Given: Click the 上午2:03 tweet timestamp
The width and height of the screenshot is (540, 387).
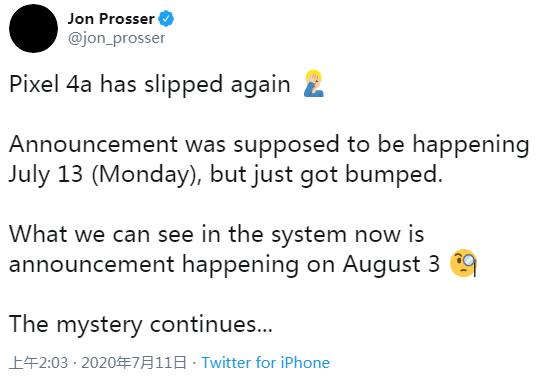Looking at the screenshot, I should pos(39,363).
